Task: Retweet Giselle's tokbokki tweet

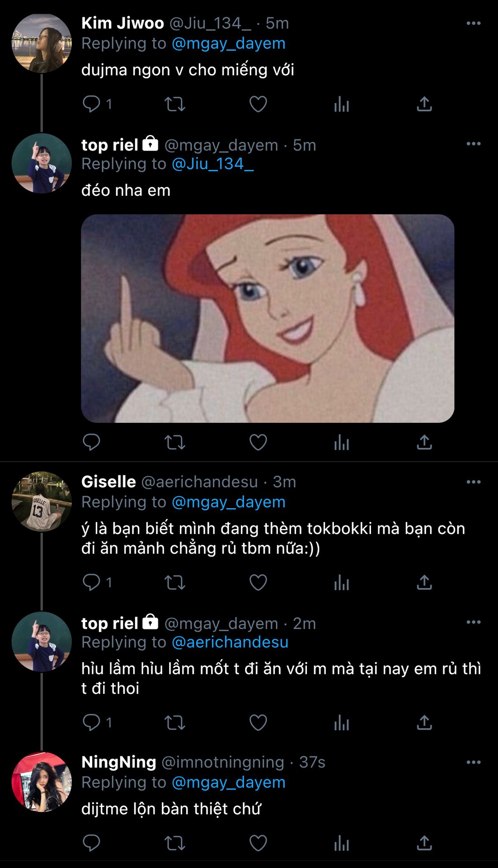Action: (x=175, y=582)
